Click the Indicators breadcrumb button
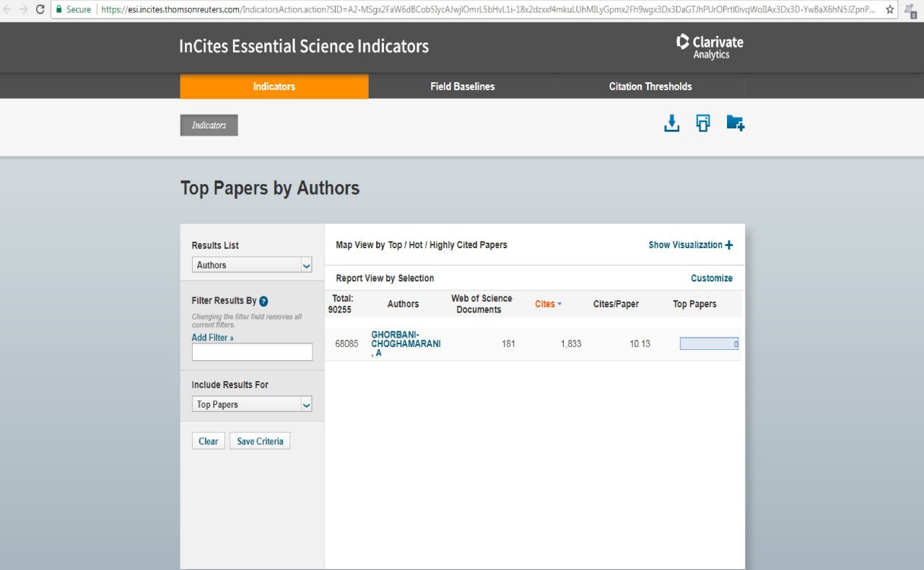This screenshot has height=570, width=924. click(x=209, y=125)
